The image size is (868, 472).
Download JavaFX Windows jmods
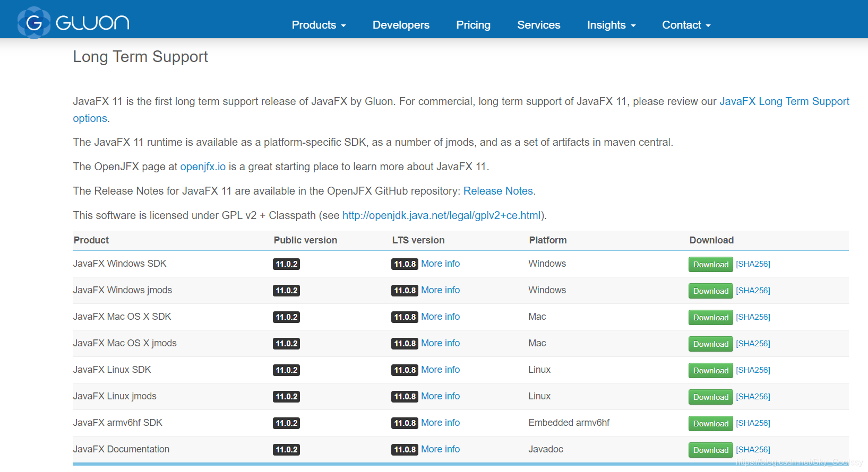click(x=710, y=291)
